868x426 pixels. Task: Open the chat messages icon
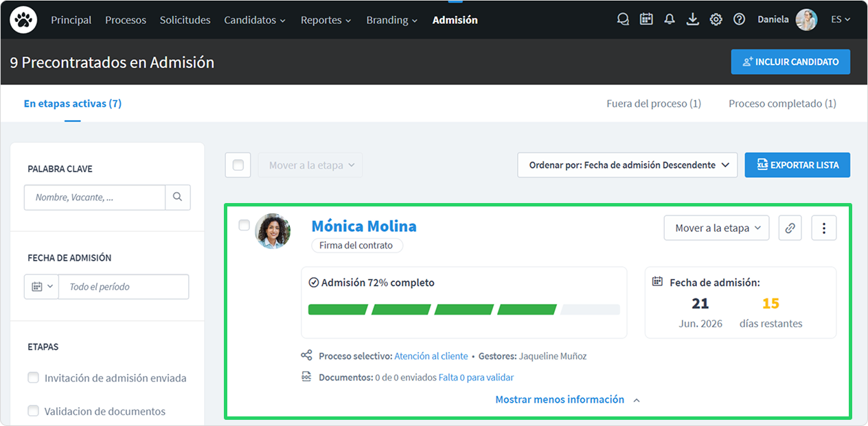point(623,20)
